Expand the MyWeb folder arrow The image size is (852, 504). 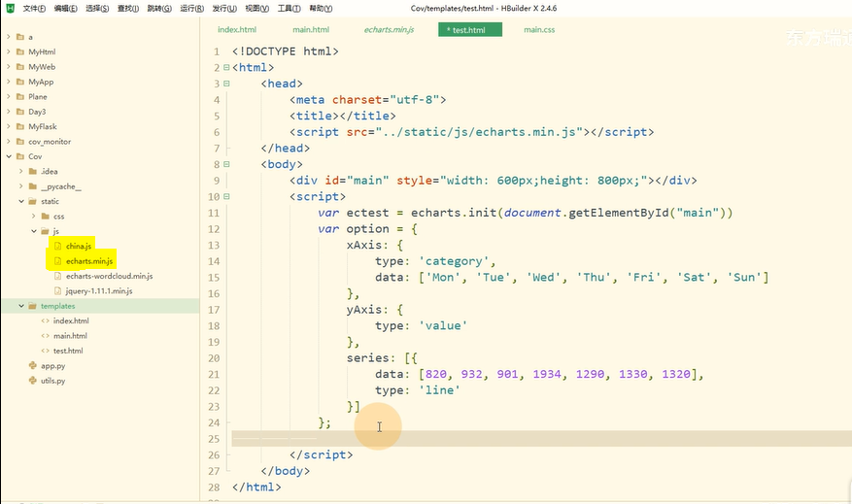click(8, 67)
